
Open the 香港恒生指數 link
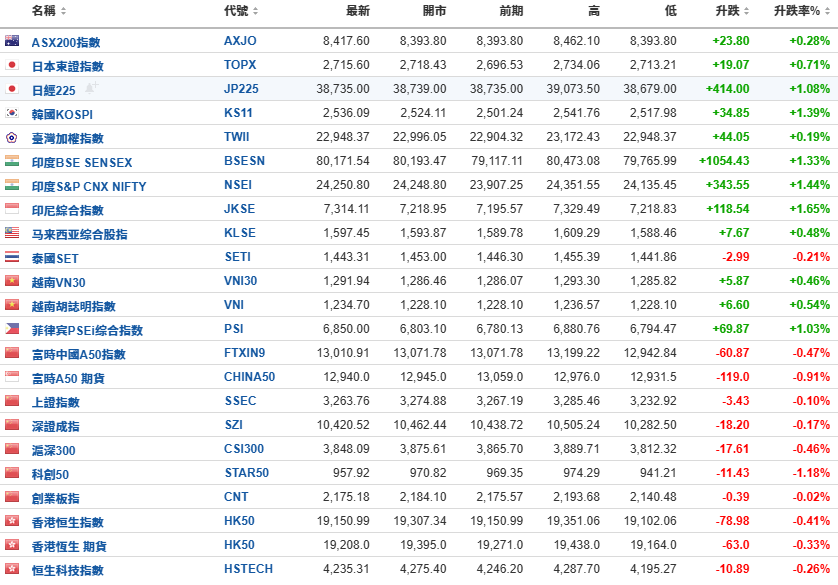[x=67, y=522]
